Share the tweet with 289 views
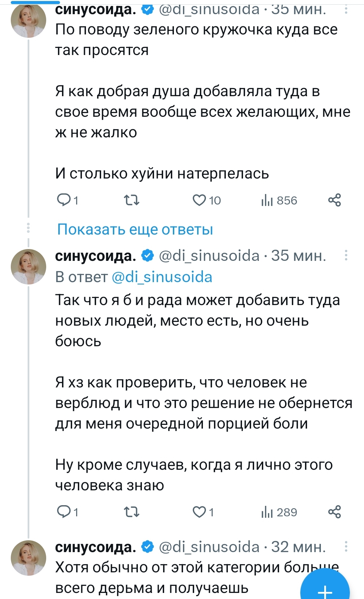 click(334, 512)
